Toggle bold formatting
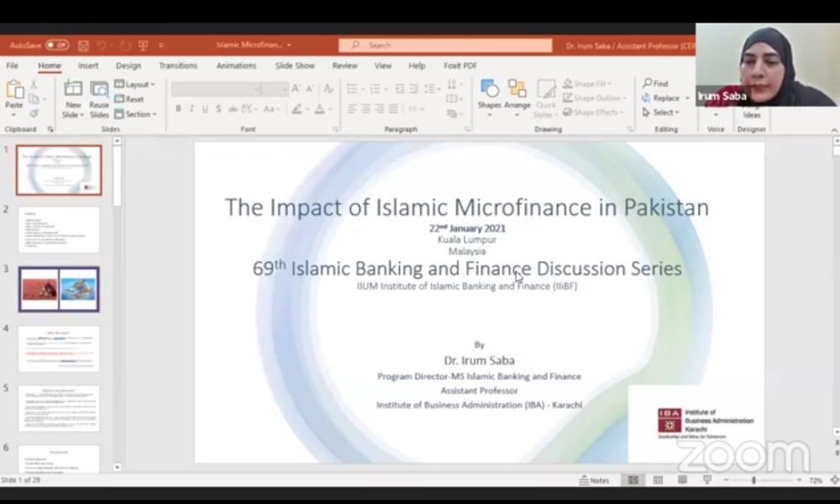Image resolution: width=840 pixels, height=504 pixels. [177, 108]
